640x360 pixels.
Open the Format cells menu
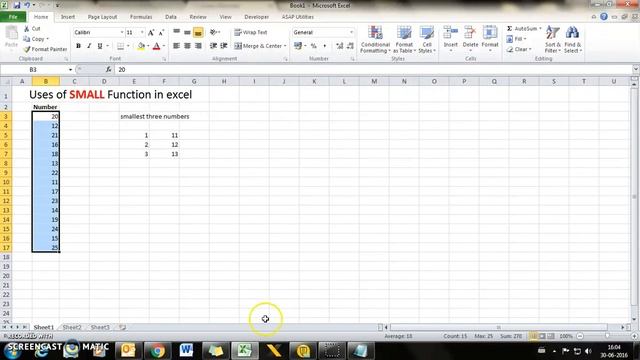490,38
